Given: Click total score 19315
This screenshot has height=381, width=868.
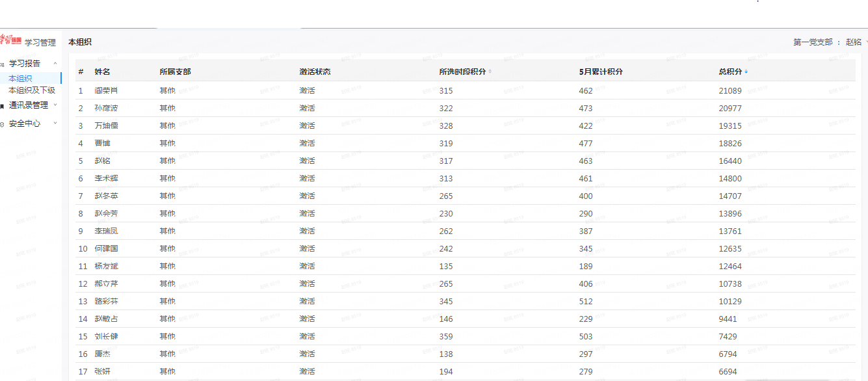Looking at the screenshot, I should click(730, 126).
